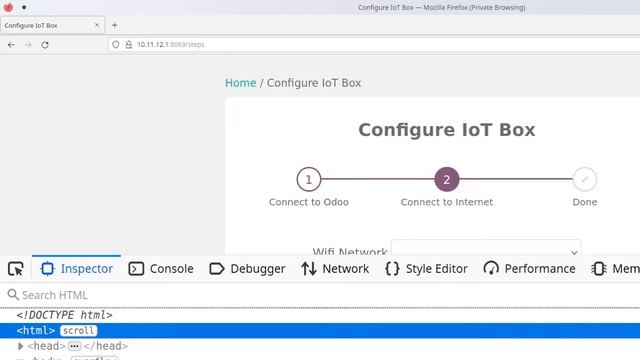The image size is (640, 360).
Task: Click the Connect to Internet step label
Action: [447, 202]
